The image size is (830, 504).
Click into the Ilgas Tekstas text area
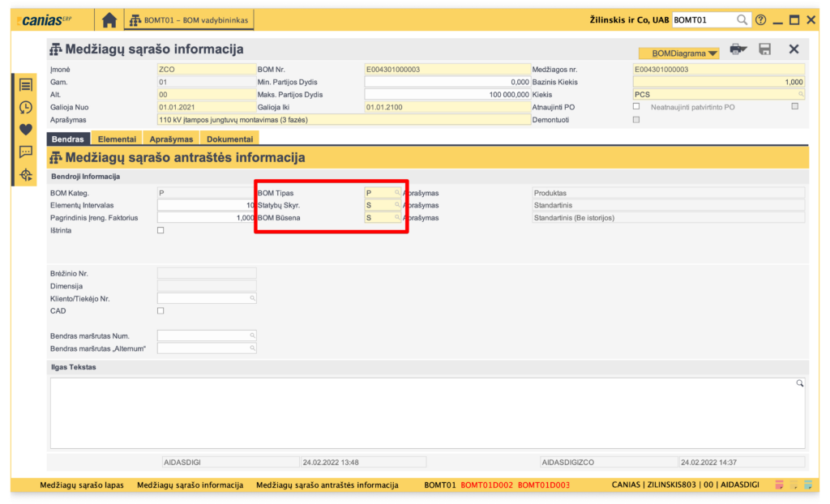(x=427, y=412)
